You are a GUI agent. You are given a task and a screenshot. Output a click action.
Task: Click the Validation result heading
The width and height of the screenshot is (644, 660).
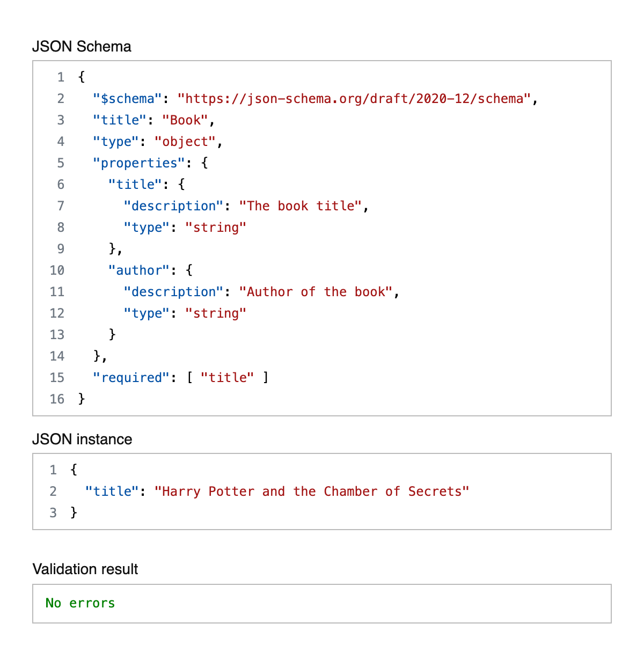point(85,569)
